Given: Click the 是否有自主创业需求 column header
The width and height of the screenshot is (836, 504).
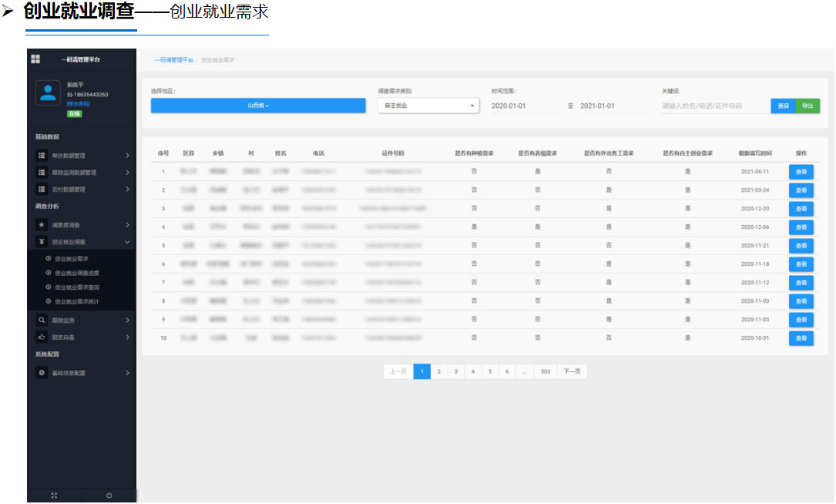Looking at the screenshot, I should (688, 153).
